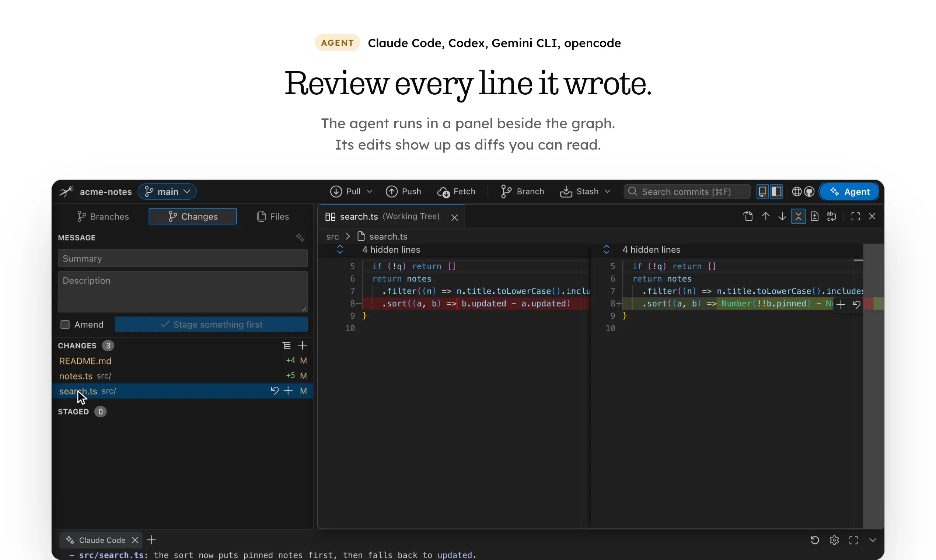Discard changes to search.ts
936x560 pixels.
(x=275, y=391)
